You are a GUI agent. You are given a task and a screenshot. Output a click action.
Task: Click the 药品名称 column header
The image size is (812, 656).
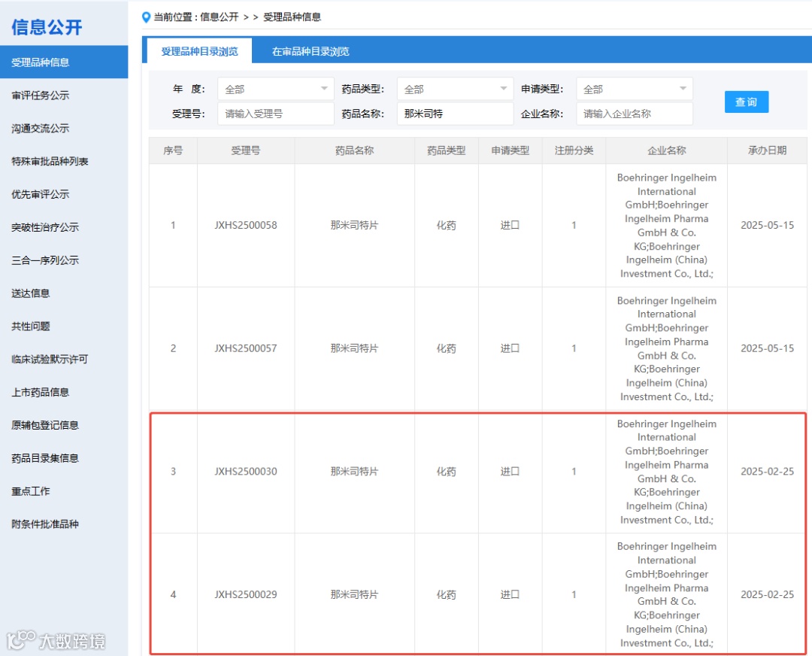(x=354, y=150)
